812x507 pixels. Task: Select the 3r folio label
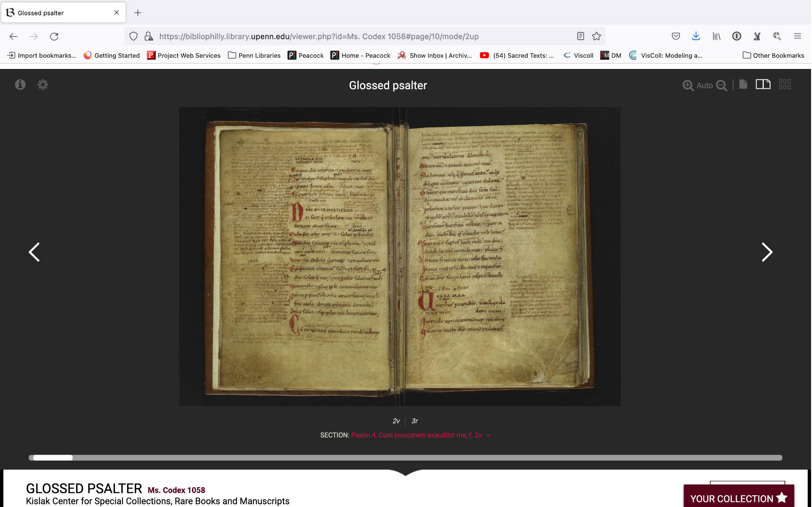point(415,421)
